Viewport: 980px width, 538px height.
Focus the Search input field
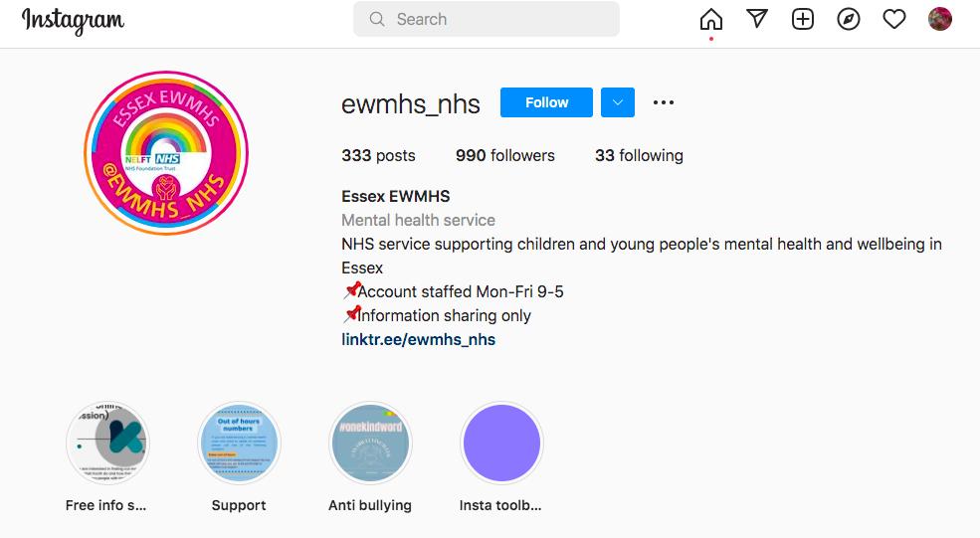(x=487, y=19)
